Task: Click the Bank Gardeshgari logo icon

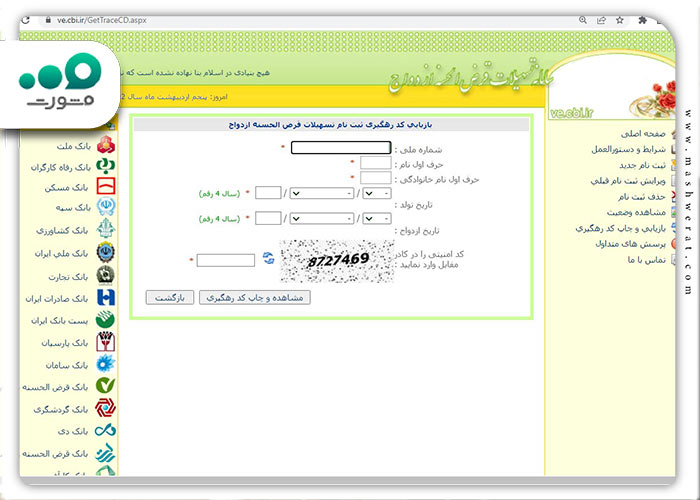Action: pyautogui.click(x=106, y=408)
